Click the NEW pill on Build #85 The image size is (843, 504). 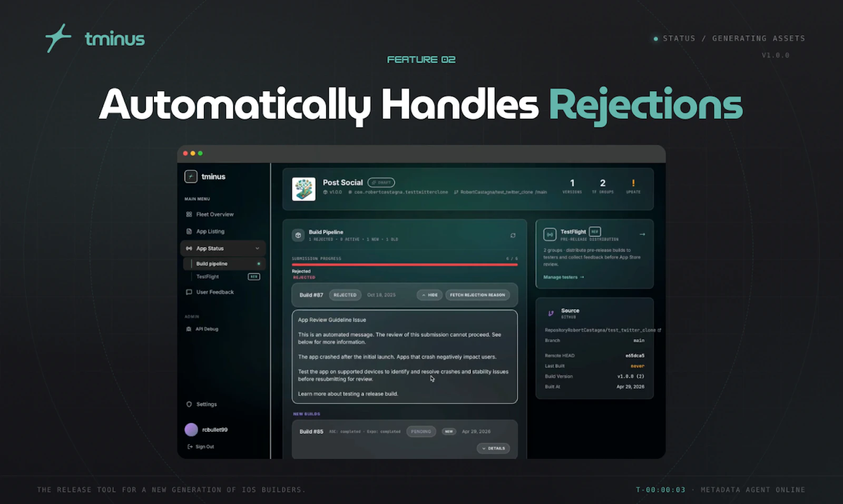click(x=449, y=431)
